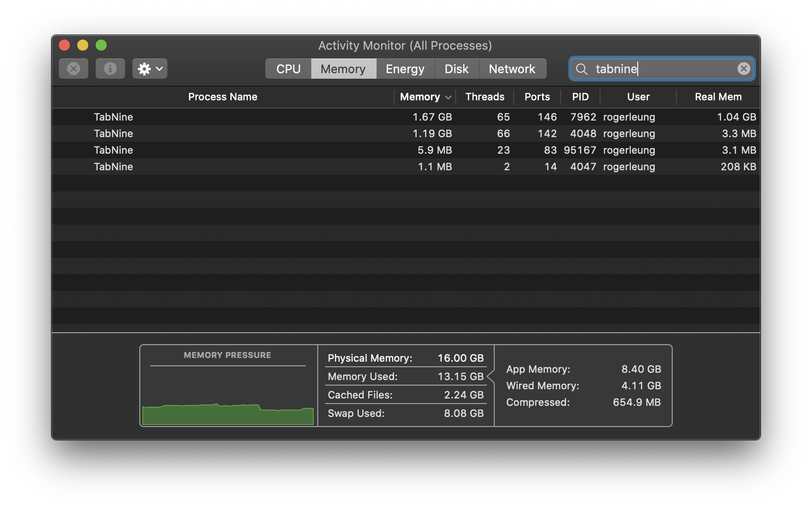Screen dimensions: 812x508
Task: Click the red close traffic light
Action: [64, 45]
